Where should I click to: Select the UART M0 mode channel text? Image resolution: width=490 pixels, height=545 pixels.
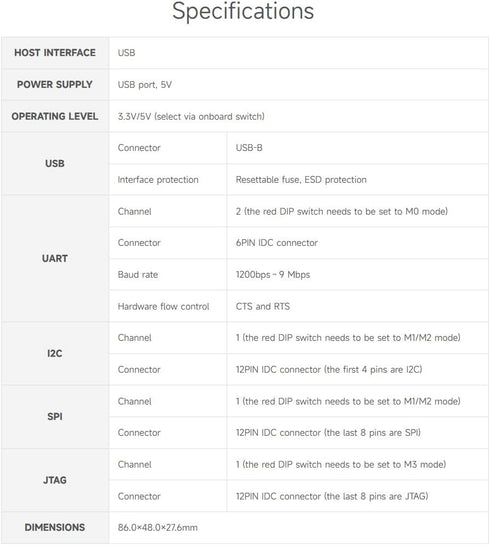342,211
